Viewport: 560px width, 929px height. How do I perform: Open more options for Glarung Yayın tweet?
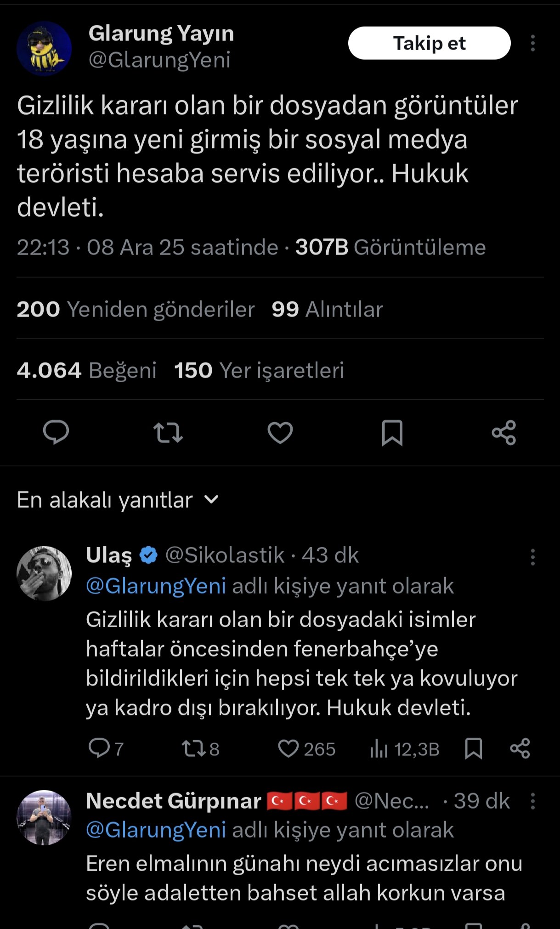(x=532, y=43)
